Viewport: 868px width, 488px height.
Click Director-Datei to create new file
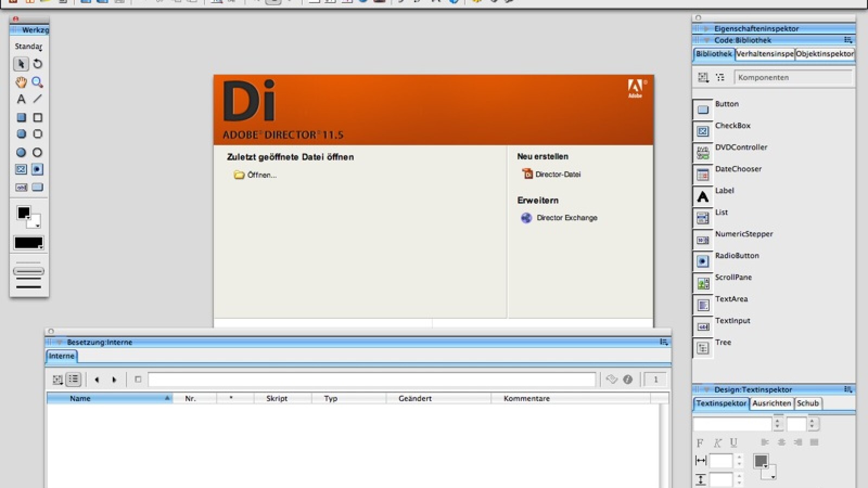click(x=557, y=174)
